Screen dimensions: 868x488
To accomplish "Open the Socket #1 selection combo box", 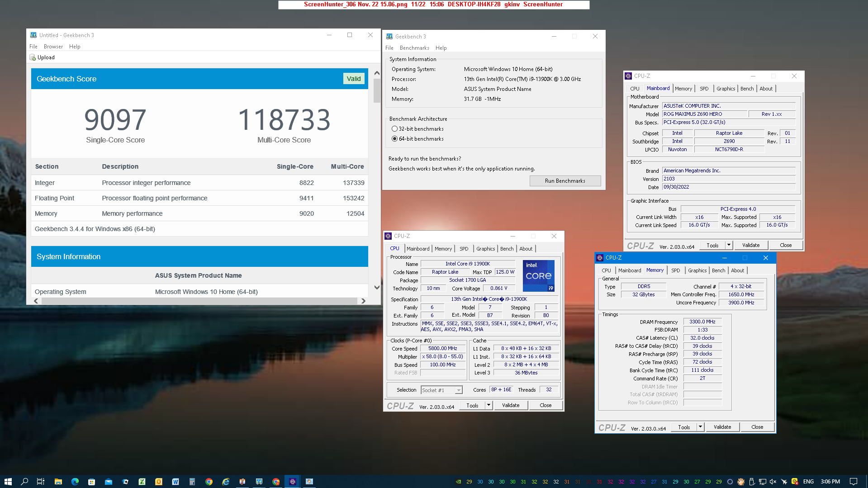I will 441,390.
